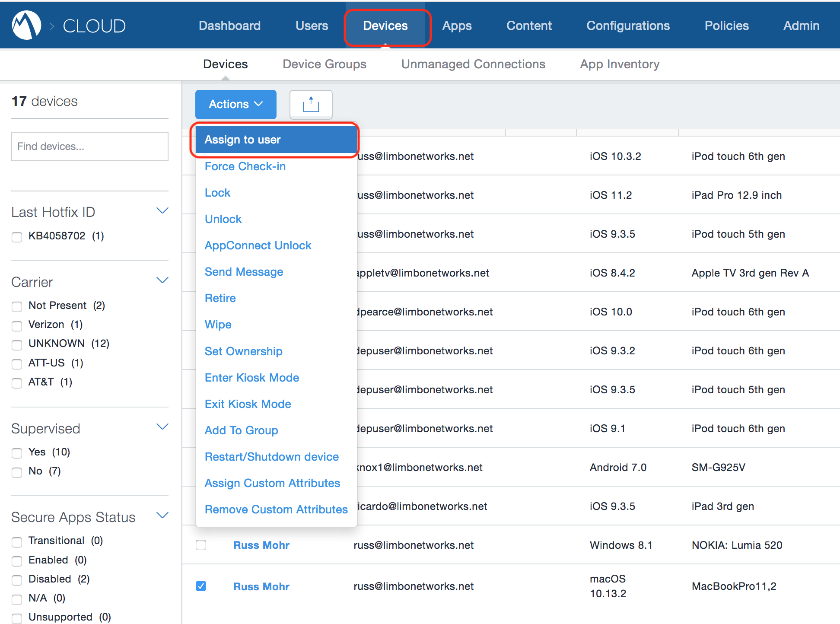
Task: Choose Enter Kiosk Mode action
Action: point(251,378)
